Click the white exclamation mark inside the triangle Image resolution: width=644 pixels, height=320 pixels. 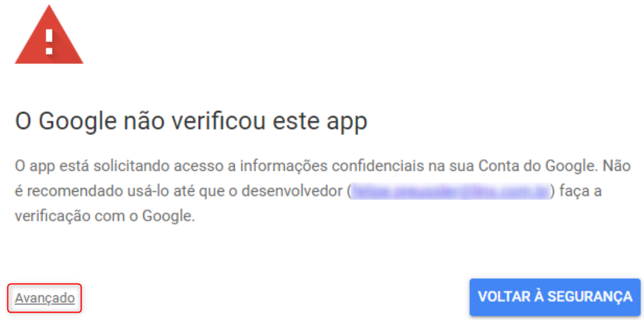(49, 41)
